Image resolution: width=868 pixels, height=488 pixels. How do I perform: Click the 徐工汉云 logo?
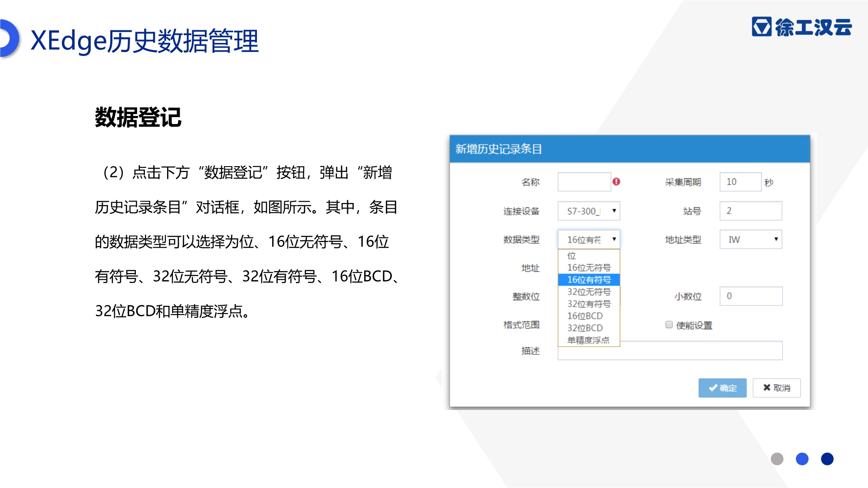(x=802, y=27)
